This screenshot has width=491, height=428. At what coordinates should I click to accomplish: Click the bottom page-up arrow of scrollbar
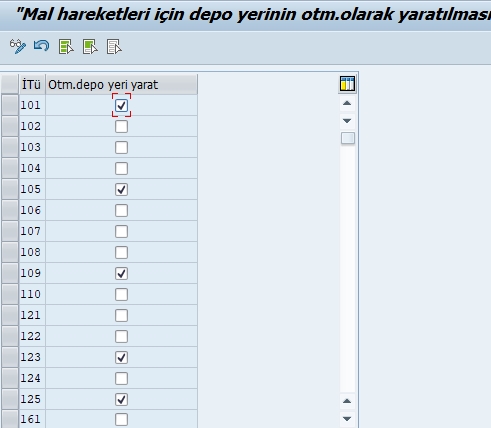point(347,401)
